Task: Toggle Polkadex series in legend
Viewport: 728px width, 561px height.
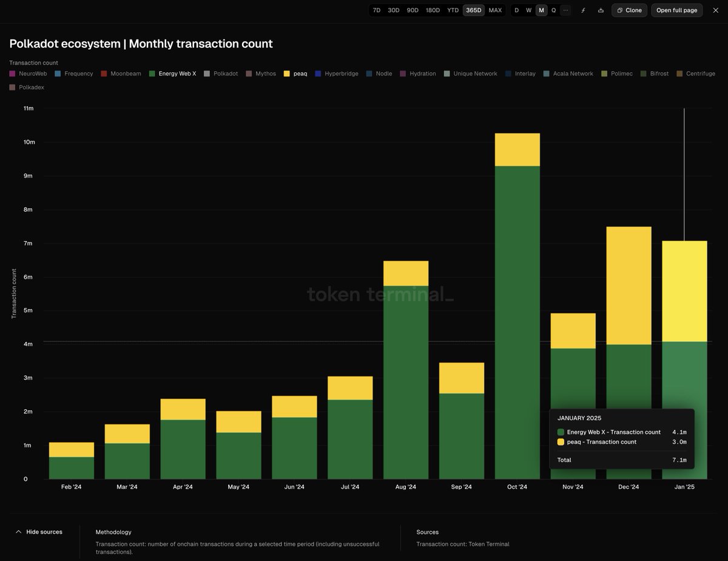Action: [x=27, y=87]
